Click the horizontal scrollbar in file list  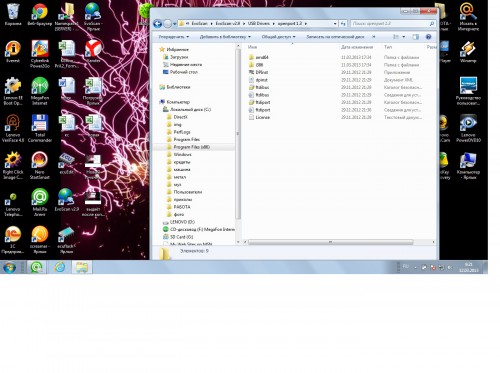click(330, 242)
